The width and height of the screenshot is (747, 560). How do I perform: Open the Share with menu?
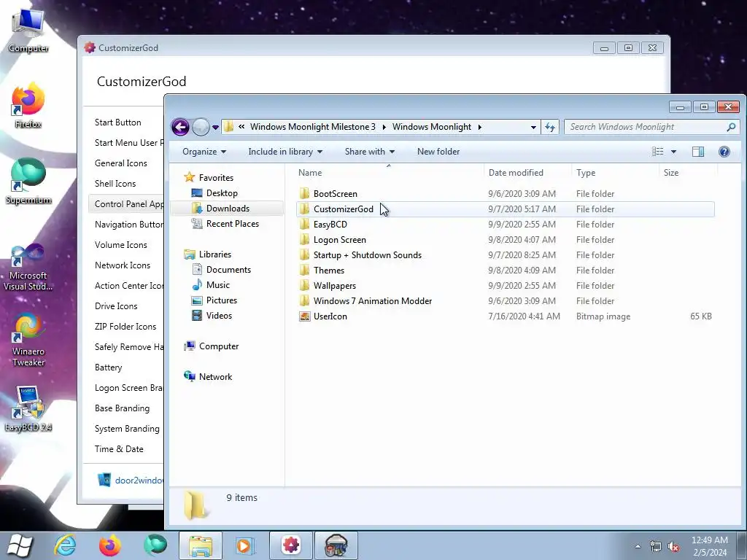point(370,152)
